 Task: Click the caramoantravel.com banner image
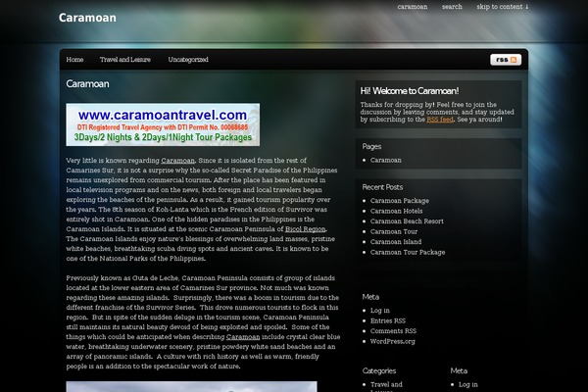coord(163,124)
